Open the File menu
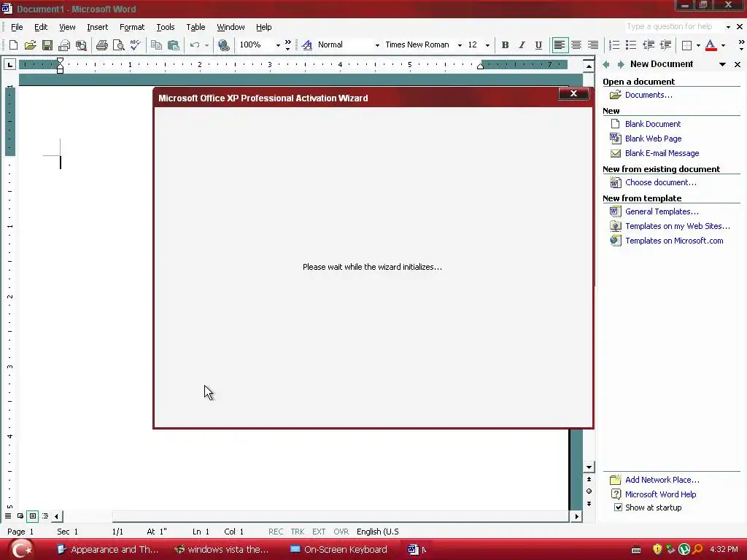Viewport: 747px width, 560px height. tap(17, 27)
